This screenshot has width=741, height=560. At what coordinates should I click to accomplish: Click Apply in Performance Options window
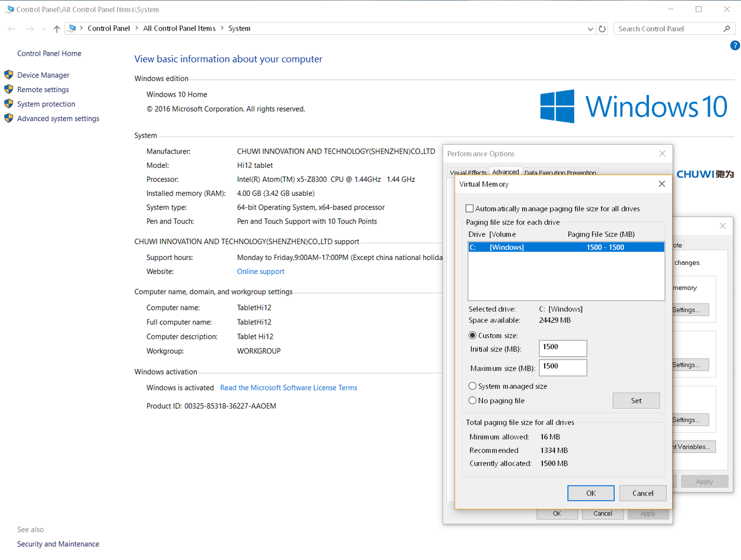[x=648, y=514]
